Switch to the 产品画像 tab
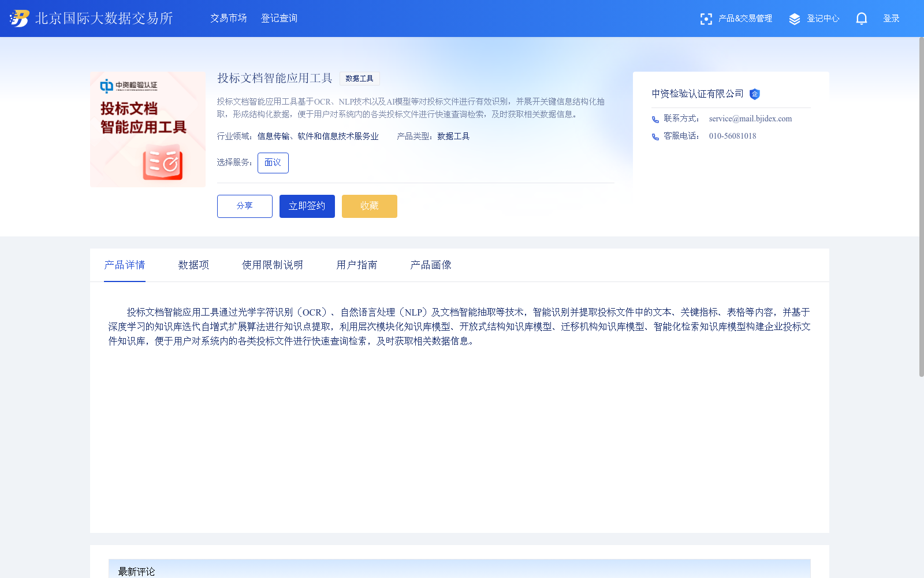This screenshot has width=924, height=578. click(431, 265)
